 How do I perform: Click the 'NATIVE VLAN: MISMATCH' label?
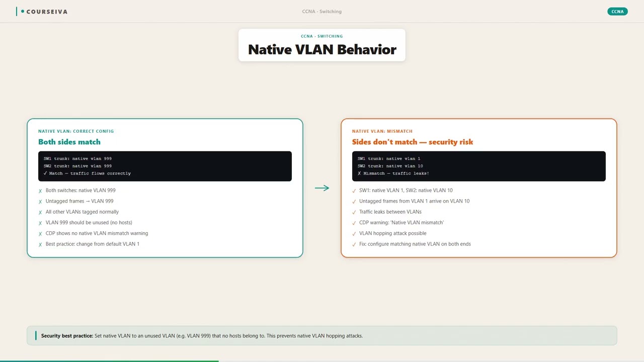click(382, 131)
